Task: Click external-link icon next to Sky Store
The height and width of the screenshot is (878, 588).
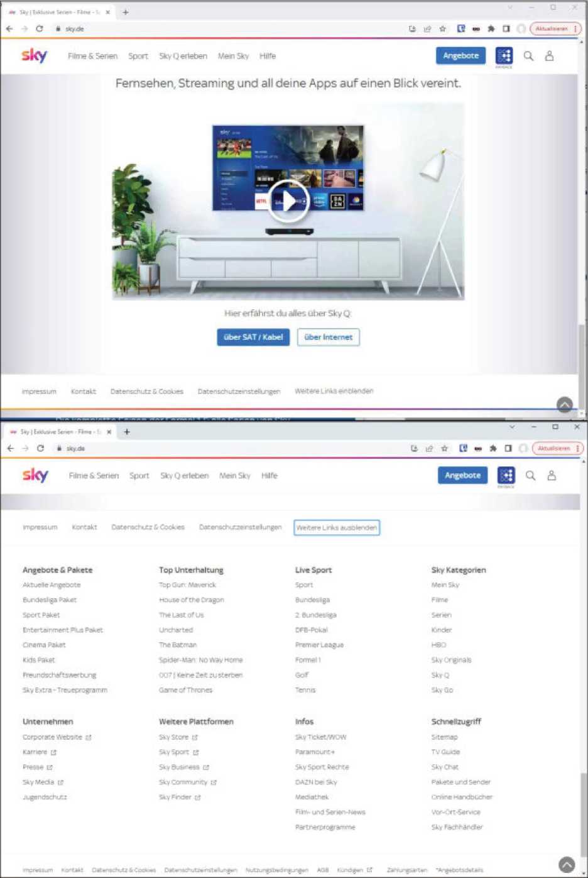Action: 195,737
